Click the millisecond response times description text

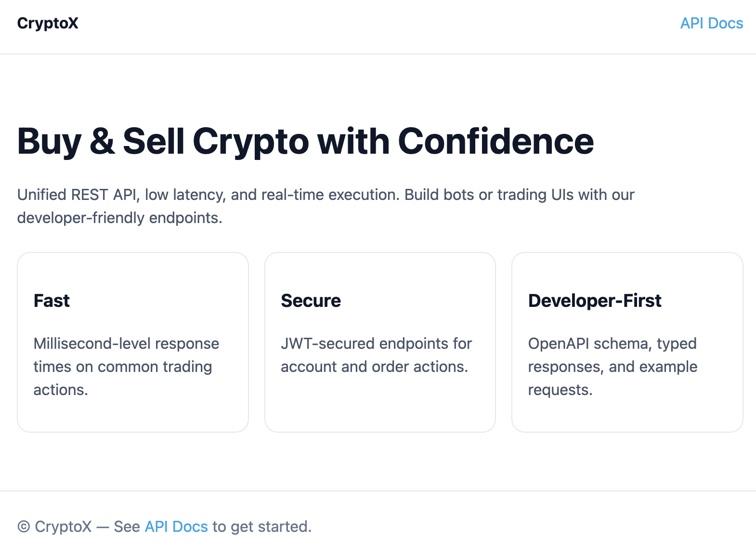click(x=126, y=366)
